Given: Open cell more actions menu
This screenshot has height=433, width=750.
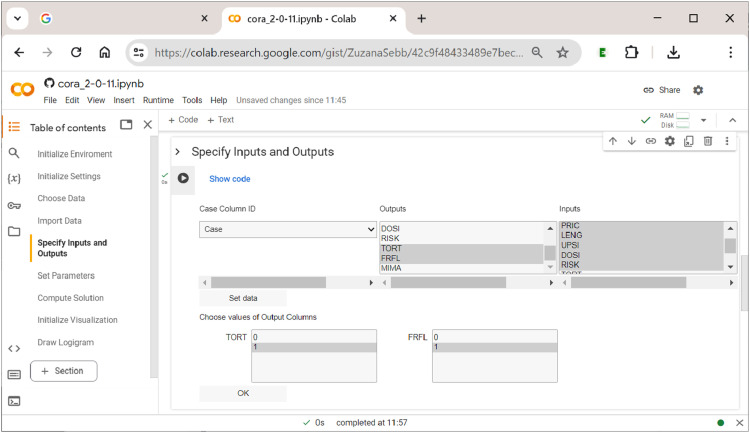Looking at the screenshot, I should [727, 141].
